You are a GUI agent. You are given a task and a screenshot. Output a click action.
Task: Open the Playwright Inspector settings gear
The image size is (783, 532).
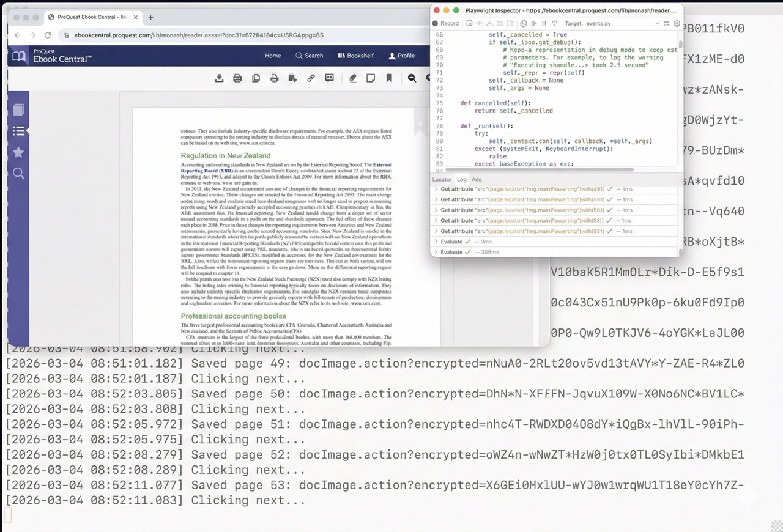coord(677,23)
